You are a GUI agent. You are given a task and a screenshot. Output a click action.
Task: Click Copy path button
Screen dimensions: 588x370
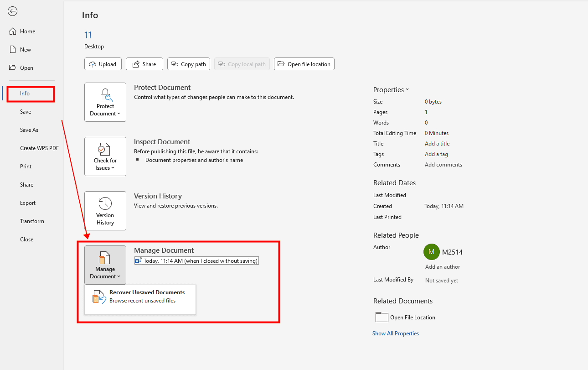pyautogui.click(x=189, y=64)
